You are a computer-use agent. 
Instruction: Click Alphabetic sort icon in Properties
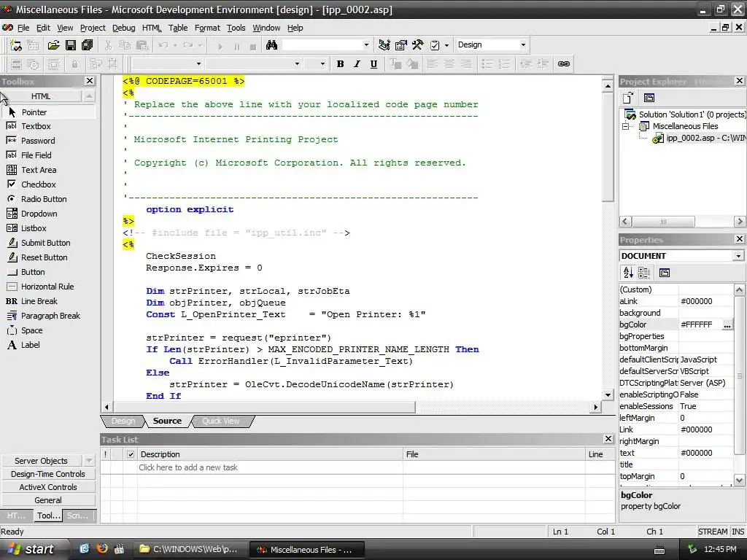(x=628, y=273)
